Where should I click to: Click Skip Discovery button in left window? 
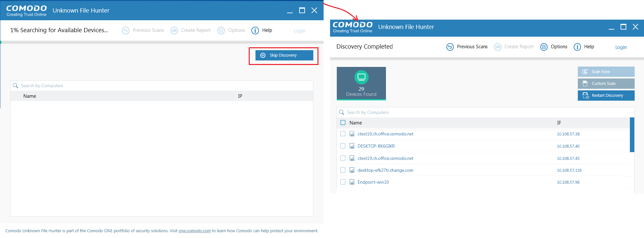pyautogui.click(x=284, y=55)
